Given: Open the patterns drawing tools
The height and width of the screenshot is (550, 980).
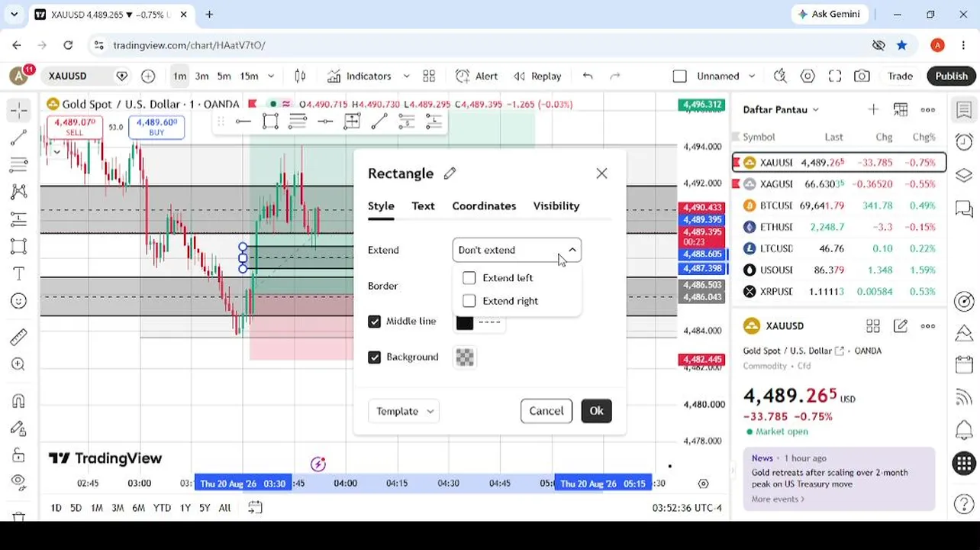Looking at the screenshot, I should point(19,192).
